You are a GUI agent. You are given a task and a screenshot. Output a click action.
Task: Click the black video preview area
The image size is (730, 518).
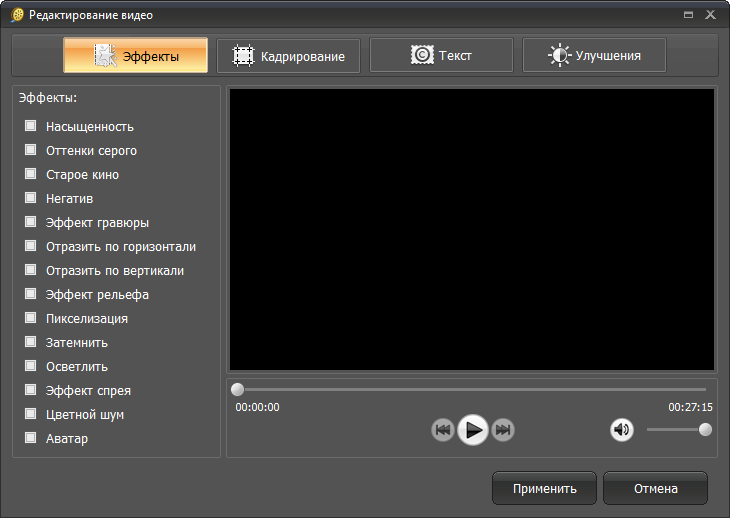472,229
